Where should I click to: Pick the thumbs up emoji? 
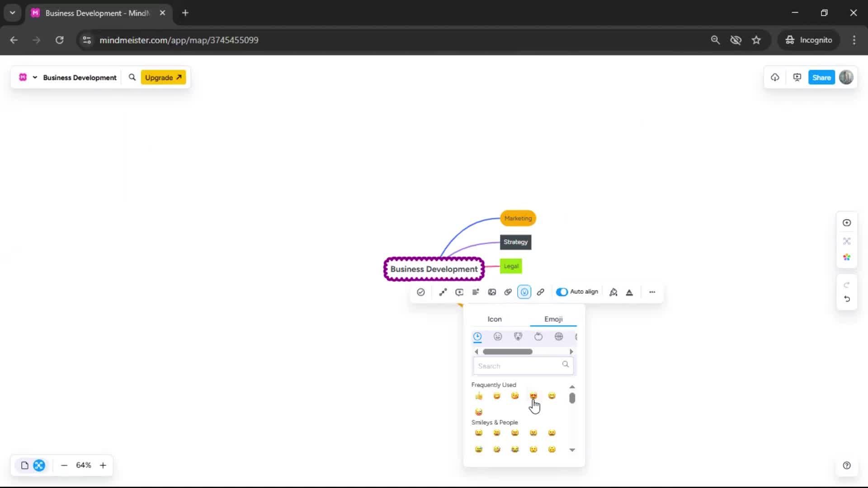click(479, 396)
